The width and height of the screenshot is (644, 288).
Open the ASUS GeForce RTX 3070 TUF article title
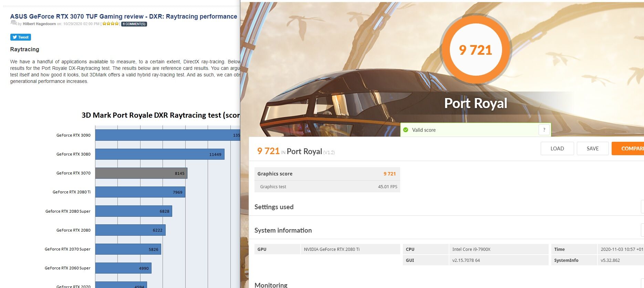click(124, 16)
